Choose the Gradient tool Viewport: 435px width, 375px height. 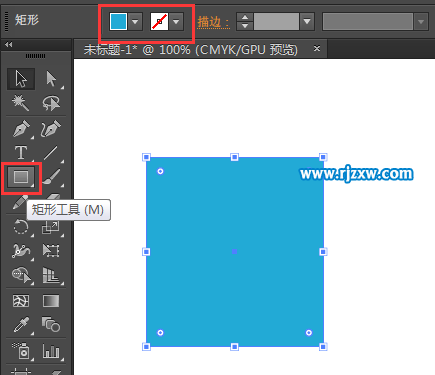coord(51,301)
